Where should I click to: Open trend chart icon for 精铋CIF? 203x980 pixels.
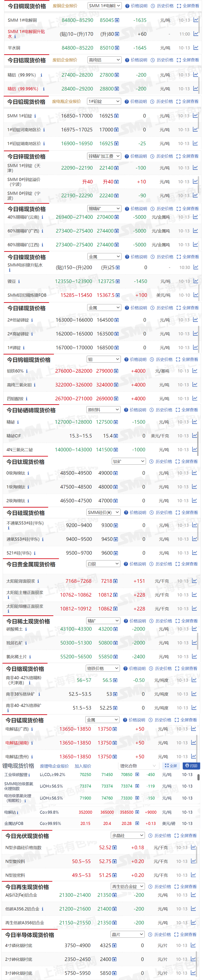click(x=195, y=436)
